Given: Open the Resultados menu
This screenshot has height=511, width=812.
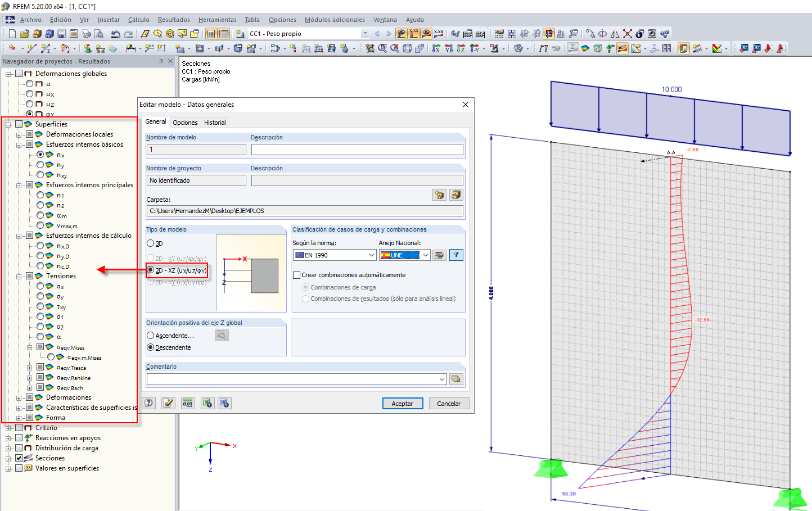Looking at the screenshot, I should (174, 20).
